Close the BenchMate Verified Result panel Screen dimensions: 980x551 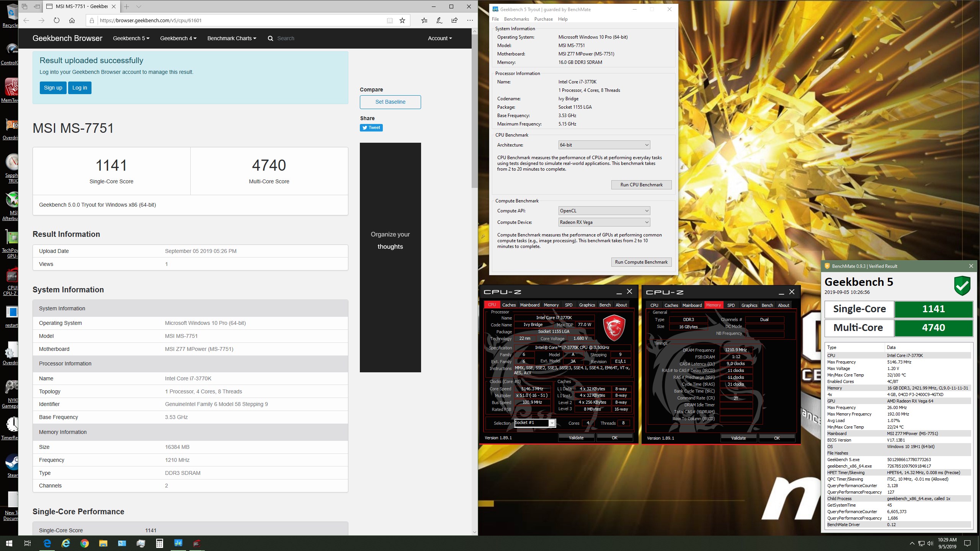point(971,266)
